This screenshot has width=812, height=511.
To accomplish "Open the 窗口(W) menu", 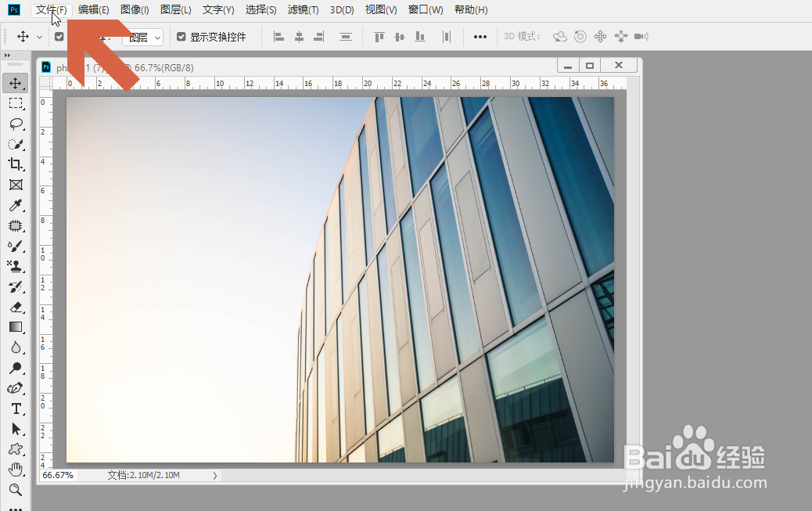I will (425, 10).
